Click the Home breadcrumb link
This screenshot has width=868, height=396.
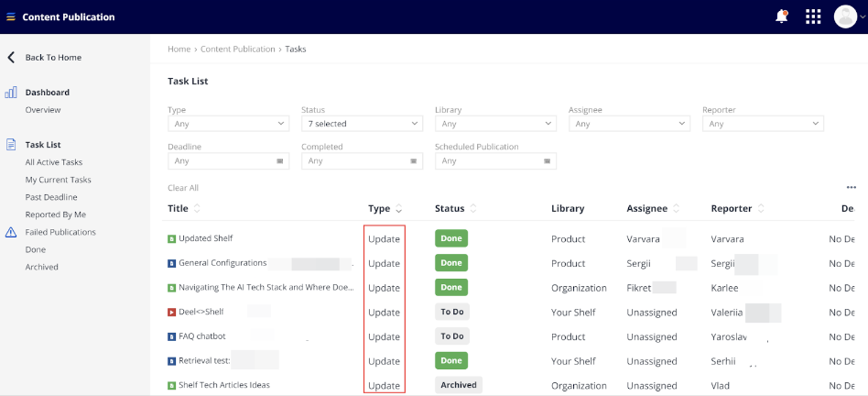[x=179, y=49]
